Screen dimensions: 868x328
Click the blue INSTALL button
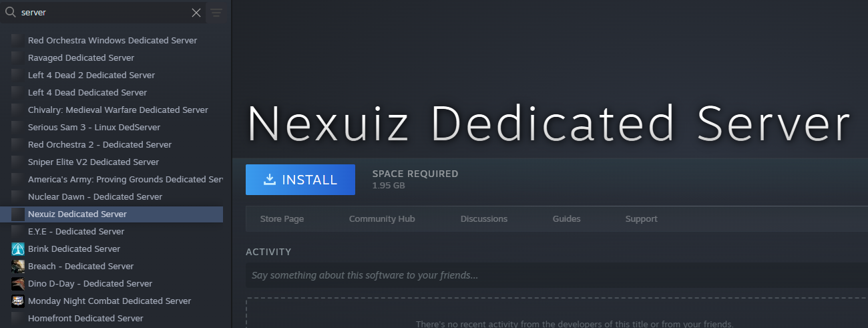pyautogui.click(x=300, y=180)
